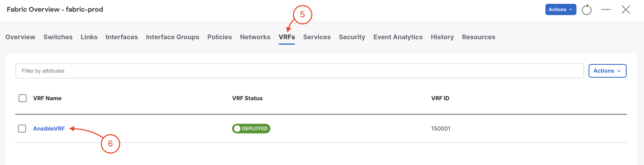The width and height of the screenshot is (644, 165).
Task: Open the Networks tab
Action: click(255, 37)
